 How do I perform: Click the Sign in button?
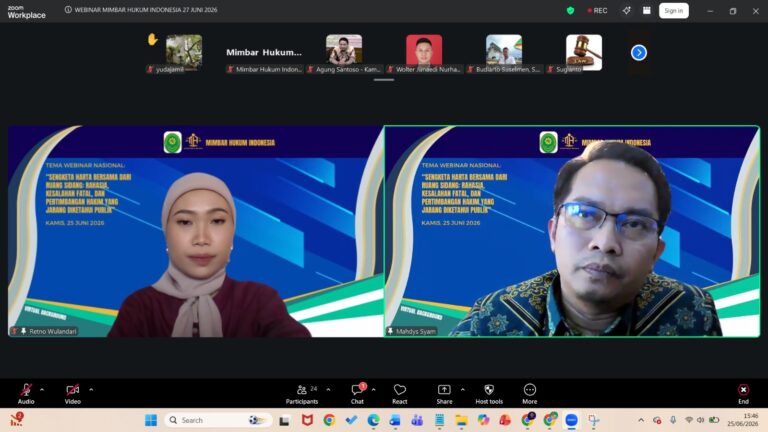673,10
